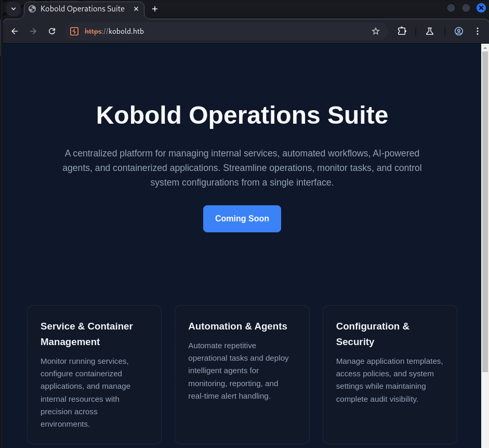This screenshot has width=489, height=448.
Task: Click the Configuration & Security card
Action: 390,374
